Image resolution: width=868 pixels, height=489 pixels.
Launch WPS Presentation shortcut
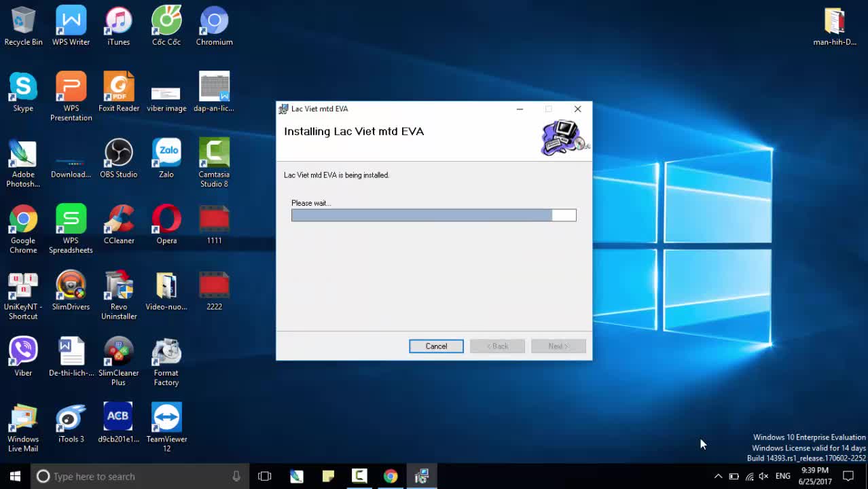coord(71,97)
